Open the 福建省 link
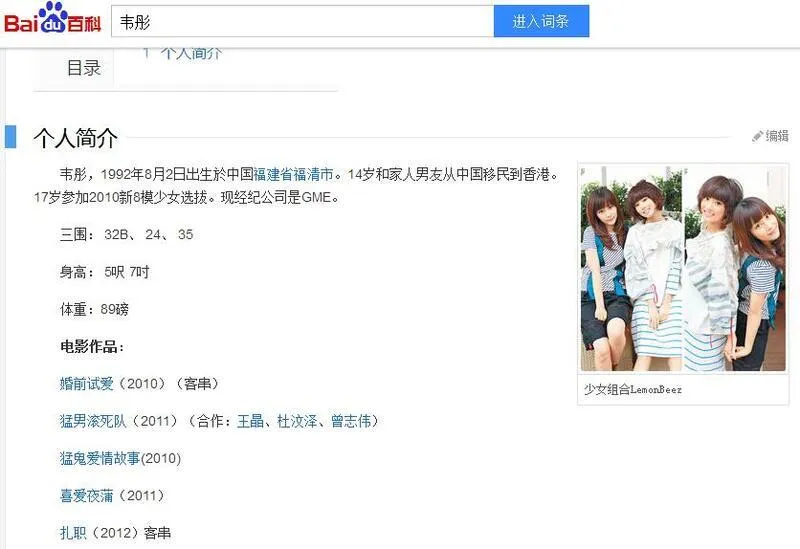Image resolution: width=800 pixels, height=549 pixels. [273, 174]
